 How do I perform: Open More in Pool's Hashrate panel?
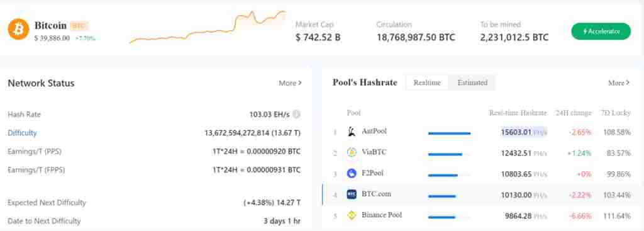(619, 83)
